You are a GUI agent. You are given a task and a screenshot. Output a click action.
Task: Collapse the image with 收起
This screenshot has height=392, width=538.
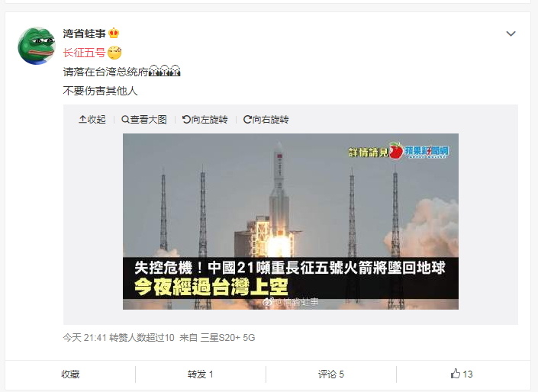click(x=92, y=119)
